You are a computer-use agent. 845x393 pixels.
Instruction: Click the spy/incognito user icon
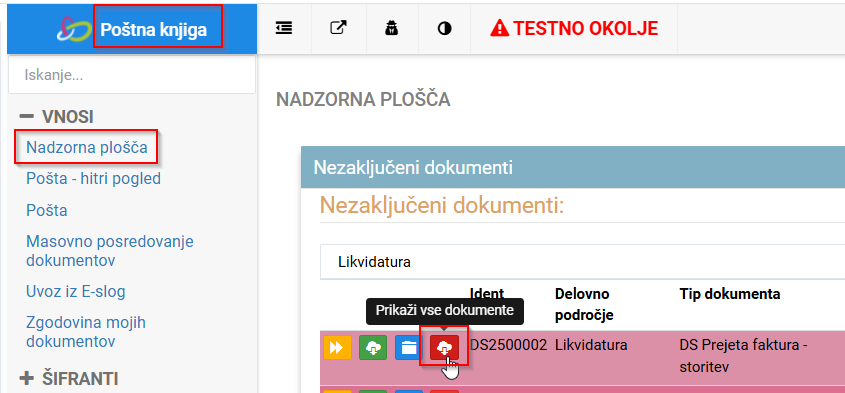tap(391, 29)
